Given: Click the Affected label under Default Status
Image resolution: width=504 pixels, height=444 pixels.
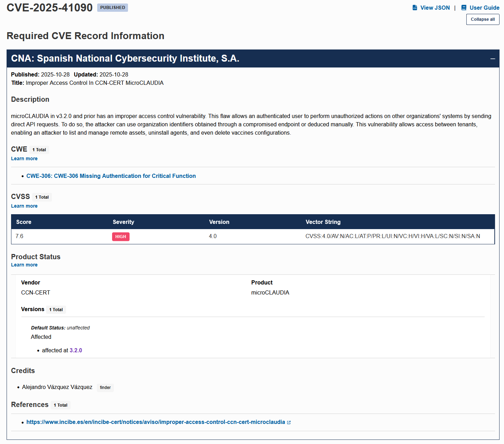Looking at the screenshot, I should [x=41, y=337].
